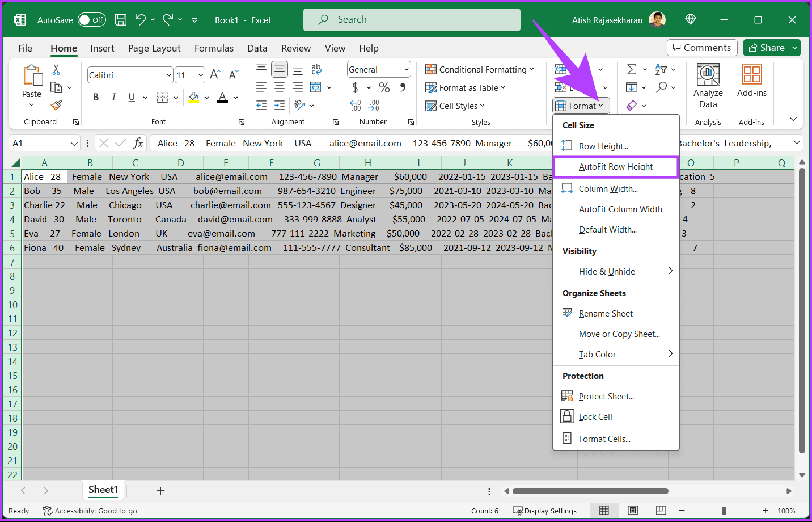
Task: Adjust the zoom slider
Action: pos(724,510)
